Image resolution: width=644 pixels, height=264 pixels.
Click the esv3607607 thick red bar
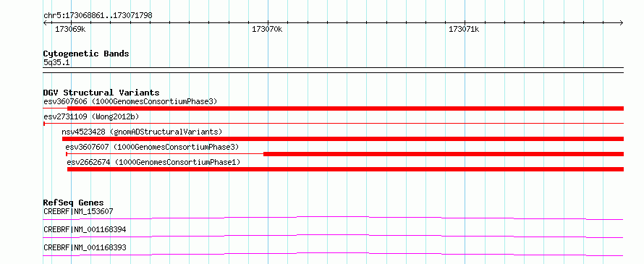click(444, 154)
